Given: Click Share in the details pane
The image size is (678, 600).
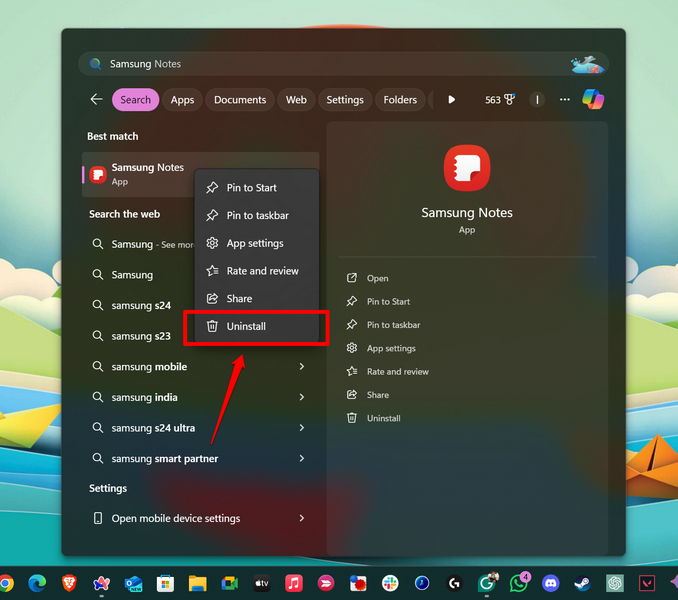Looking at the screenshot, I should tap(378, 395).
